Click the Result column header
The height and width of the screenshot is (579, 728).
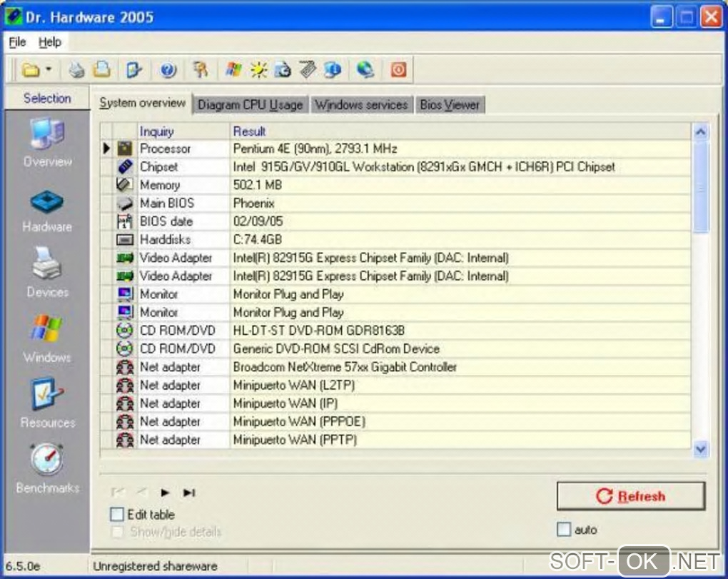460,131
